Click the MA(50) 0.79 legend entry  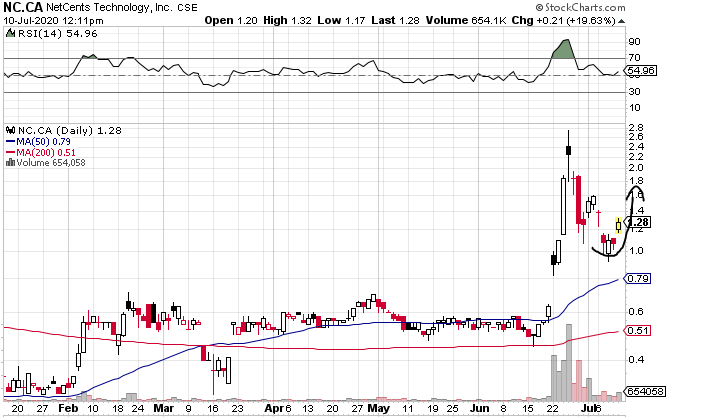pyautogui.click(x=39, y=142)
